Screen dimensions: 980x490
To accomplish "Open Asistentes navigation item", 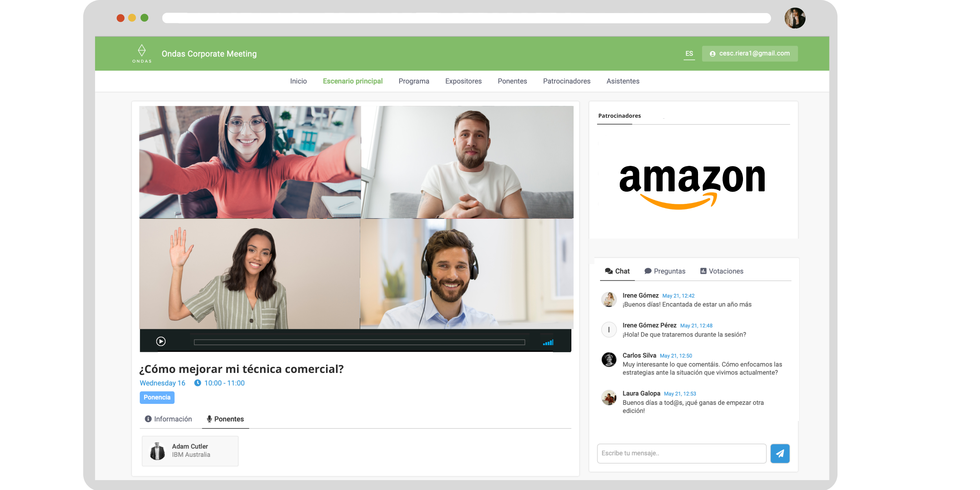I will coord(623,81).
